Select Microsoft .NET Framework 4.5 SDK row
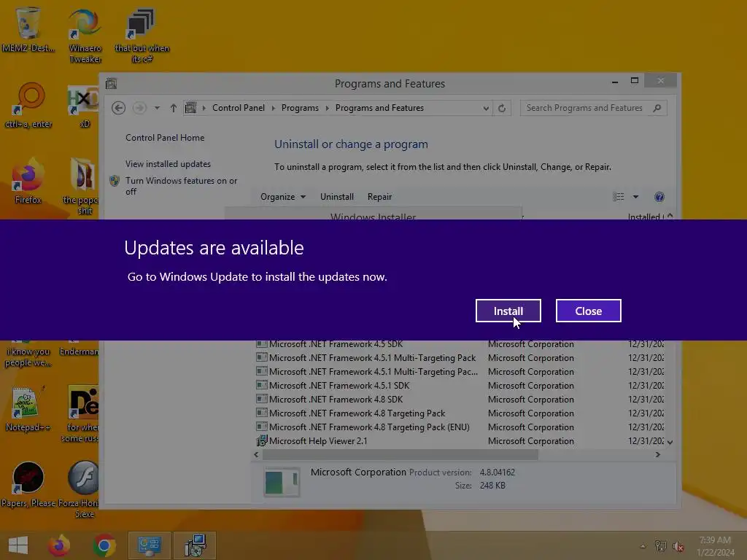This screenshot has height=560, width=747. pyautogui.click(x=460, y=344)
